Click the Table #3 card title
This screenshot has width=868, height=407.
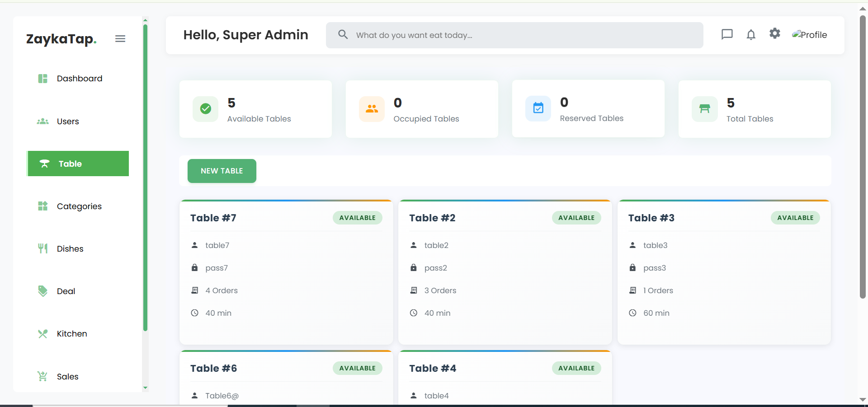[x=651, y=218]
